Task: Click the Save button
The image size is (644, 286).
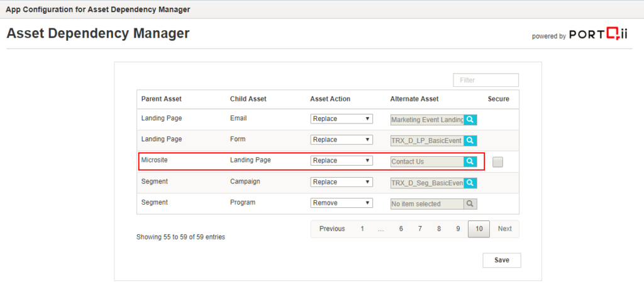Action: click(x=501, y=260)
